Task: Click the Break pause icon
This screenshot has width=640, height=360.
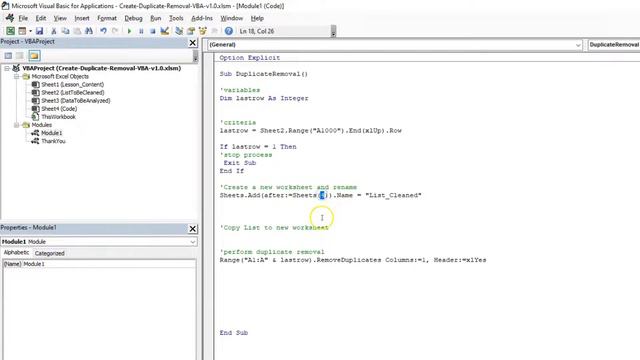Action: click(x=141, y=31)
